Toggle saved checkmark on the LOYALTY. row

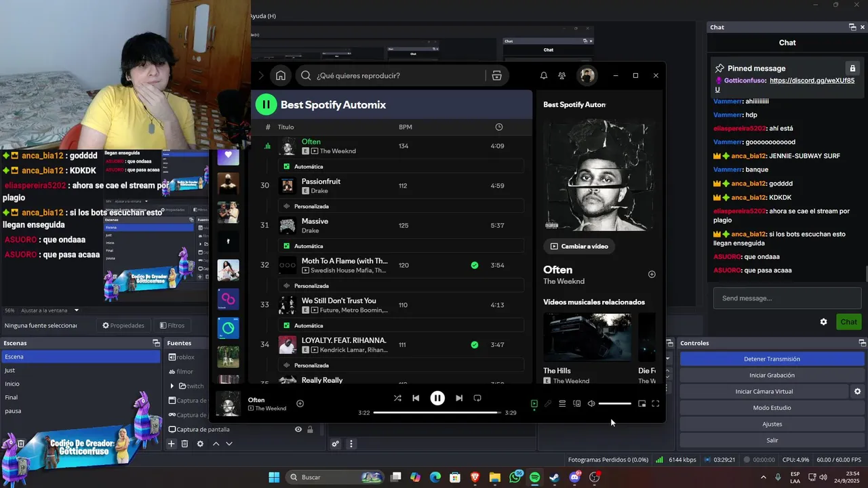475,344
